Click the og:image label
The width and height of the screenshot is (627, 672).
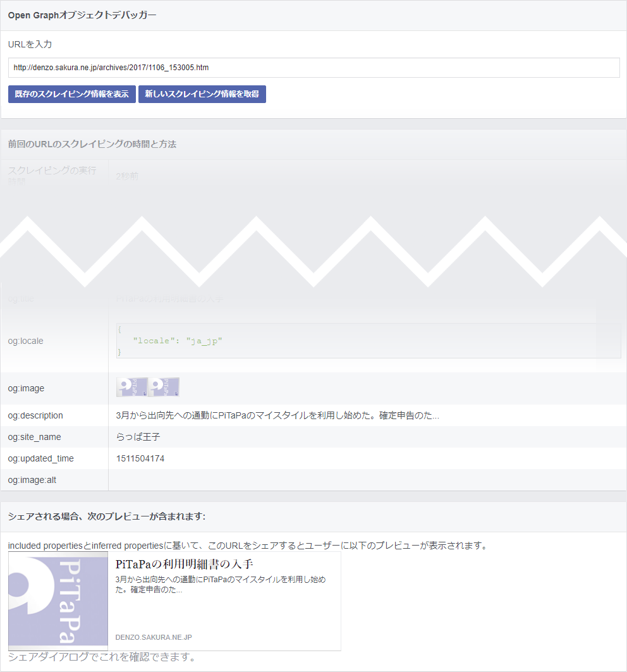pos(26,388)
